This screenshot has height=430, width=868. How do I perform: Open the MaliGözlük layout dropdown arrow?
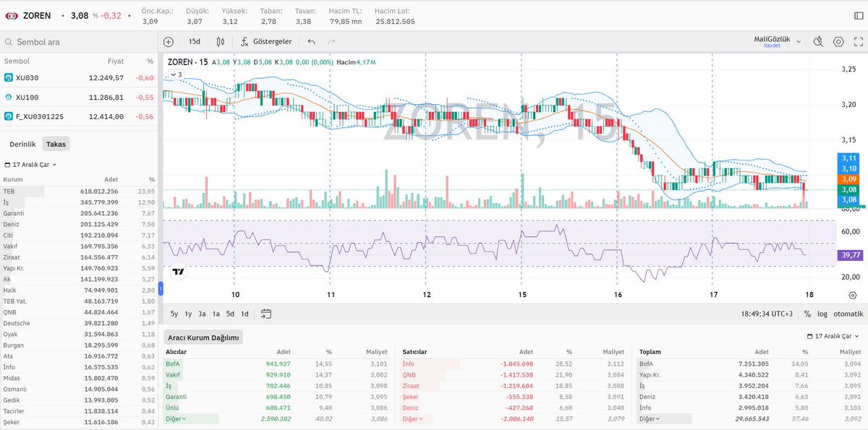(799, 42)
